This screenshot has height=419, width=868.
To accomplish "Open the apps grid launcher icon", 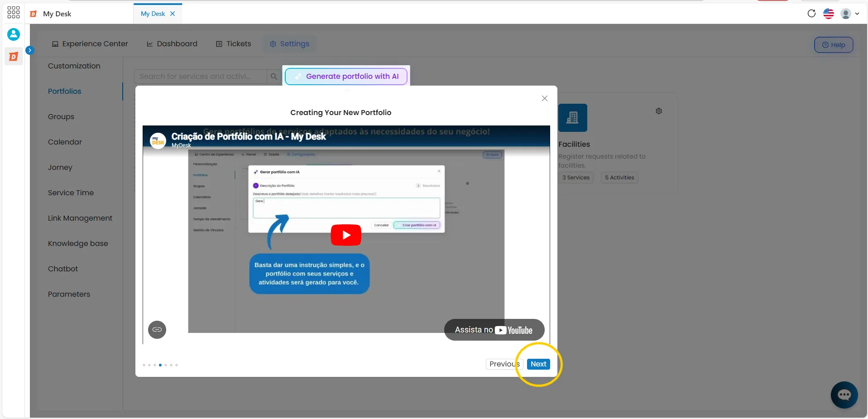I will [x=14, y=12].
